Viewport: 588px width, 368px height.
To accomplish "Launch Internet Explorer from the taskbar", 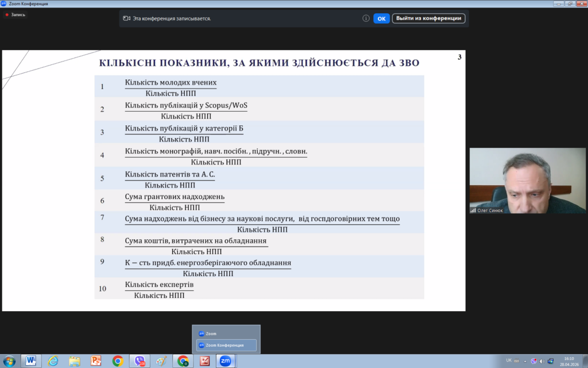I will pyautogui.click(x=53, y=361).
